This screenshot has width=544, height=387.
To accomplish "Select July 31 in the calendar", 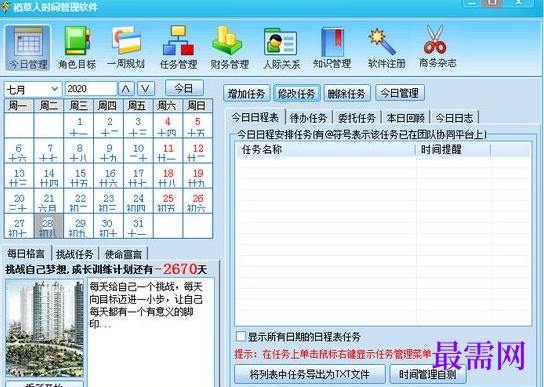I will (138, 226).
